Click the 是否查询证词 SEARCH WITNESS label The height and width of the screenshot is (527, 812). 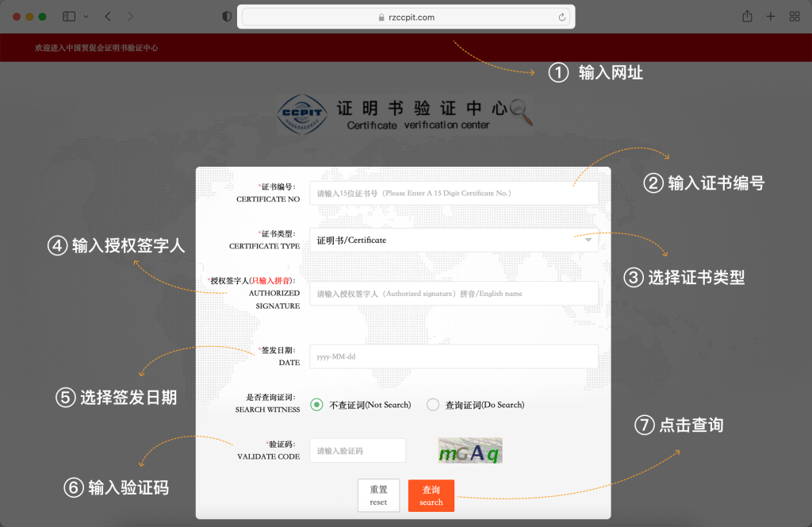(268, 403)
